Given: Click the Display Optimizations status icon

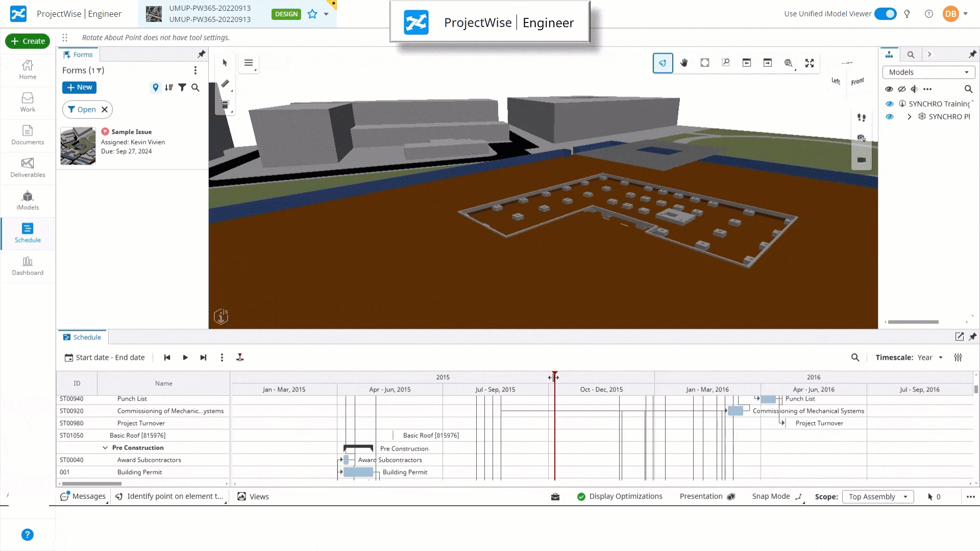Looking at the screenshot, I should [580, 496].
